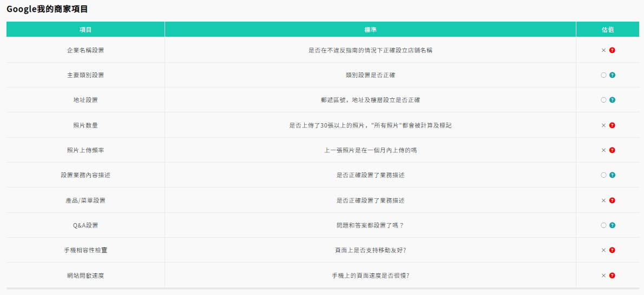The height and width of the screenshot is (295, 644).
Task: Click the X mark in 手機相容性檢查 row
Action: point(603,250)
